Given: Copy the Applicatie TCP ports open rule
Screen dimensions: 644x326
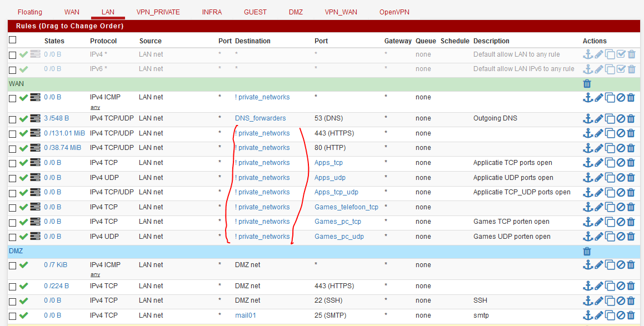Looking at the screenshot, I should point(610,163).
